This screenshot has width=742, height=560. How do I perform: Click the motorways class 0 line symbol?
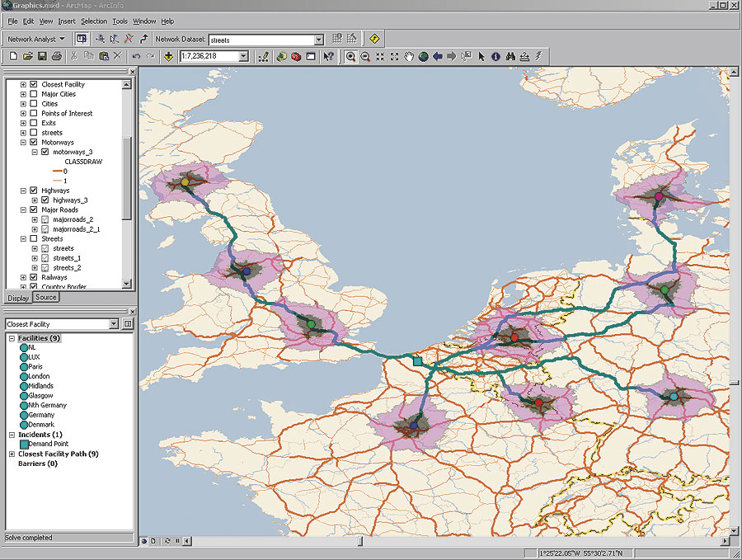(59, 171)
